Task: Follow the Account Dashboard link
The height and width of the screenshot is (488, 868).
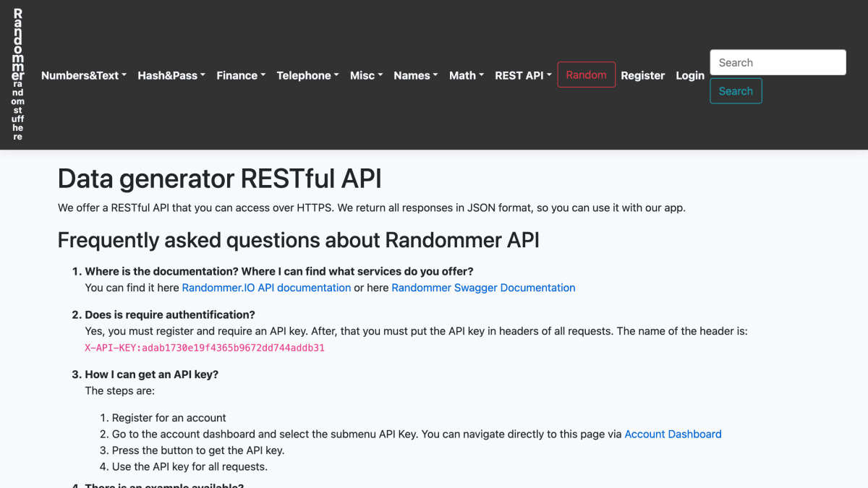Action: pos(673,434)
